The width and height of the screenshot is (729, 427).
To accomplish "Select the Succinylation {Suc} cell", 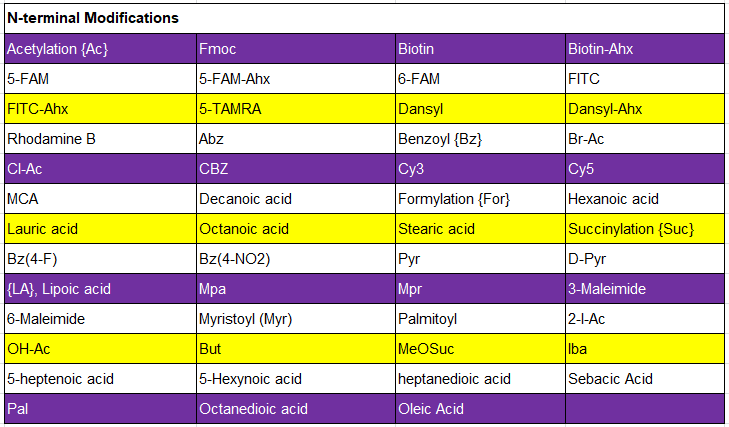I will point(643,229).
